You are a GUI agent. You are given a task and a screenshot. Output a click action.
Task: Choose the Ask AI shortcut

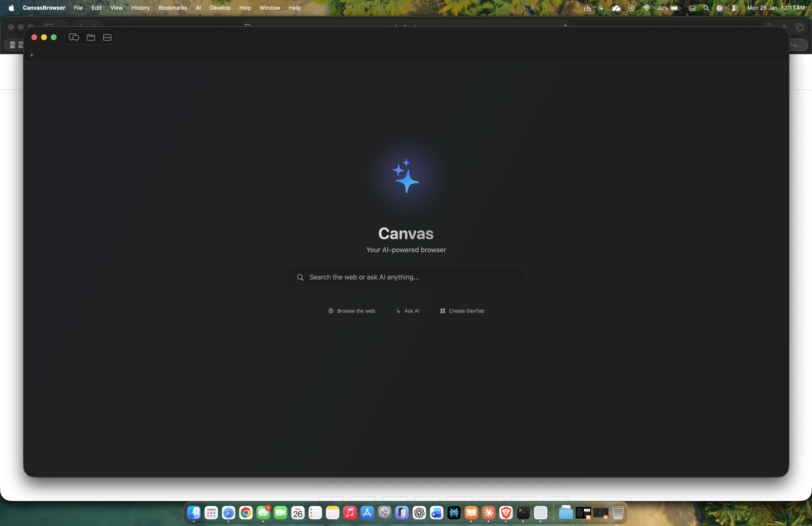point(407,311)
